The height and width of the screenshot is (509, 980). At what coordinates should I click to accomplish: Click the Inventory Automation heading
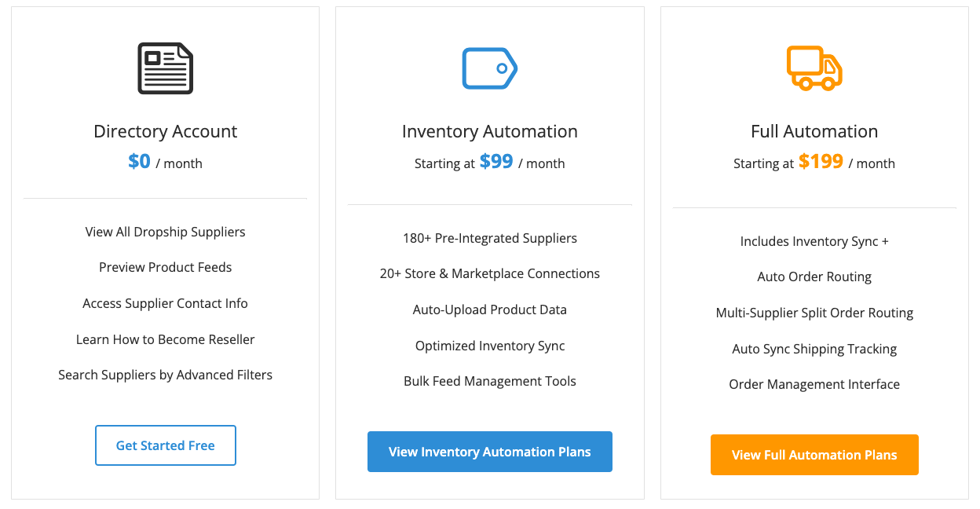point(489,131)
